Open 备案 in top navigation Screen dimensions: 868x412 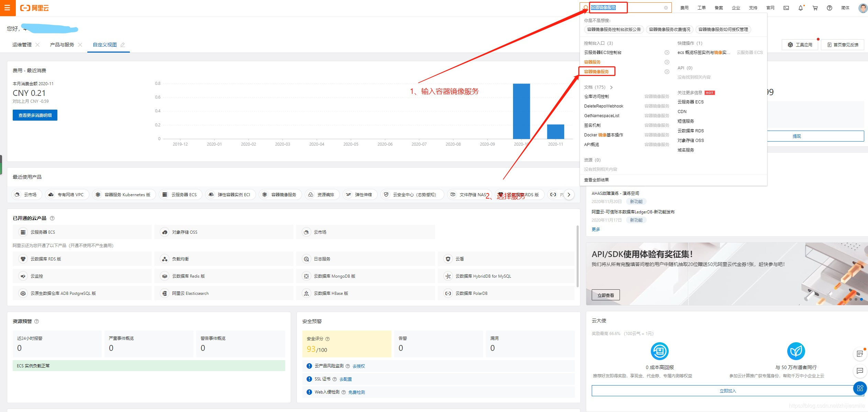tap(719, 8)
